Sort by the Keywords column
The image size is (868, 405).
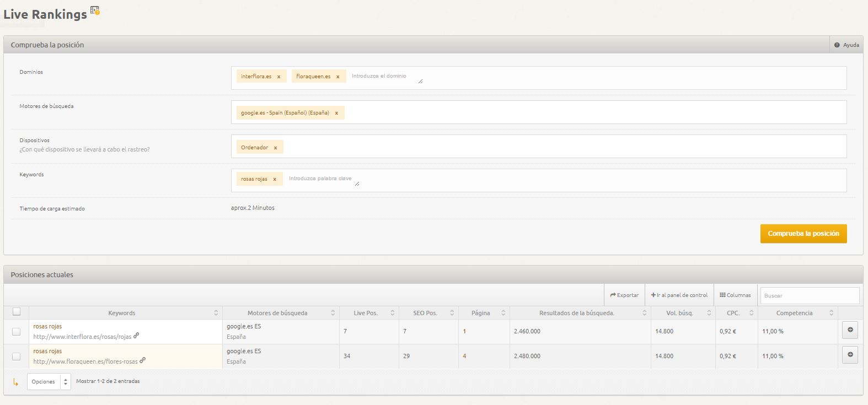[126, 313]
